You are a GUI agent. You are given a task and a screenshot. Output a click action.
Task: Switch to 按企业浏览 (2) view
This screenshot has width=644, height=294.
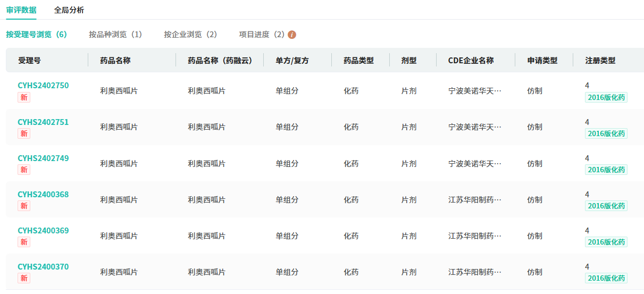pyautogui.click(x=190, y=35)
